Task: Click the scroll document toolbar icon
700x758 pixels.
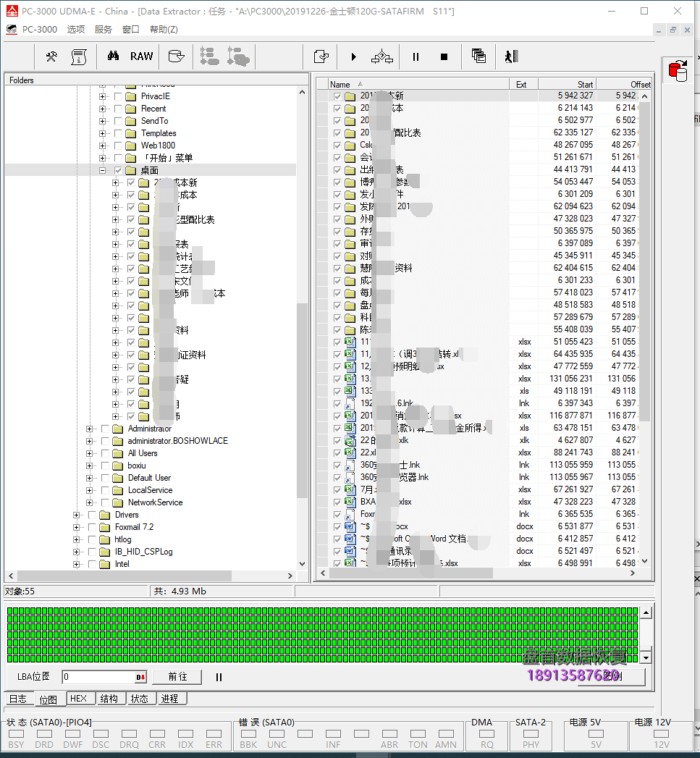Action: pos(79,56)
